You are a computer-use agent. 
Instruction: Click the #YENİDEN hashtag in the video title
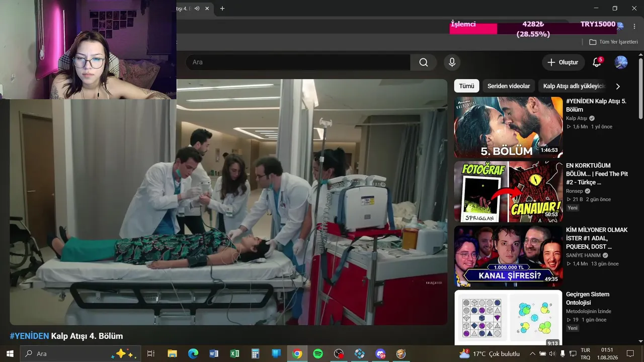[29, 336]
